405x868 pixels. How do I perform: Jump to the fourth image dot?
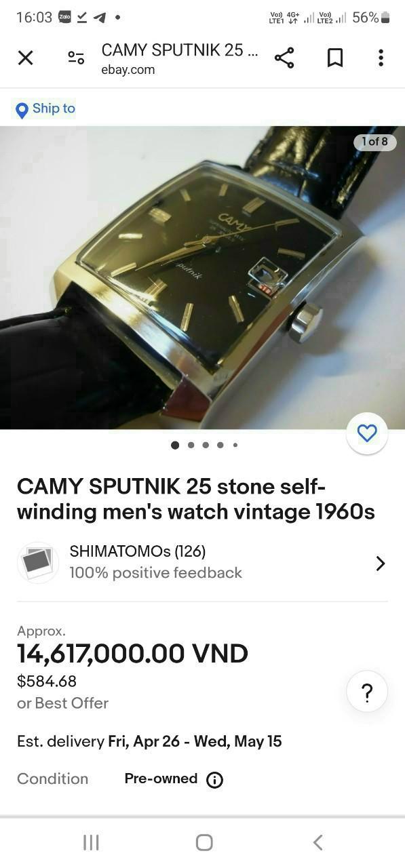click(x=220, y=445)
